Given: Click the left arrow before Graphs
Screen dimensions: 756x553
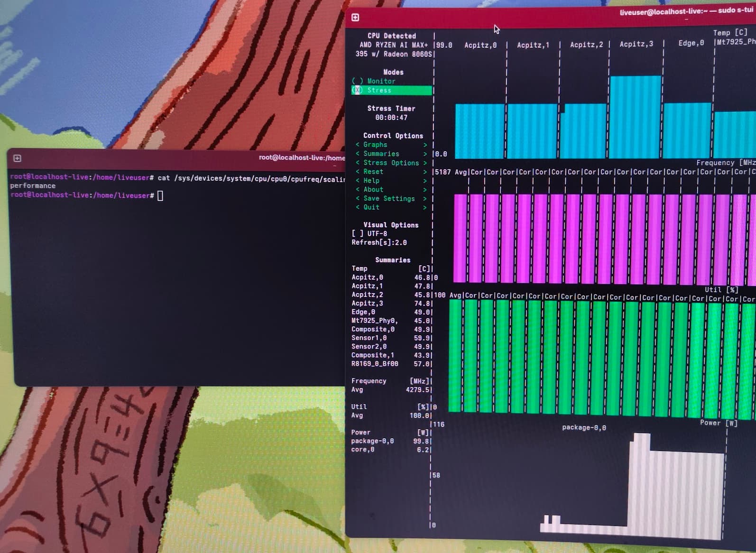Looking at the screenshot, I should [x=358, y=145].
